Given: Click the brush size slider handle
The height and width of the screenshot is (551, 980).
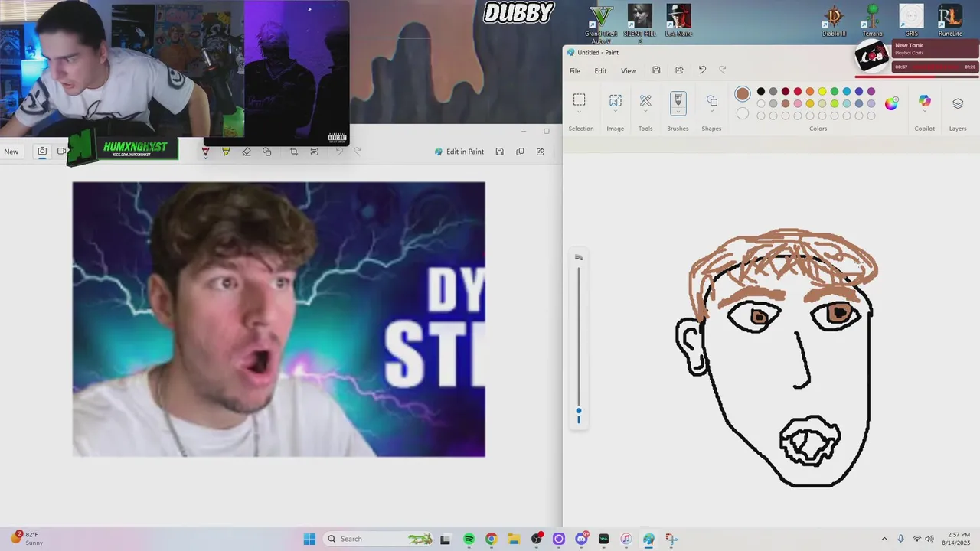Looking at the screenshot, I should tap(579, 412).
